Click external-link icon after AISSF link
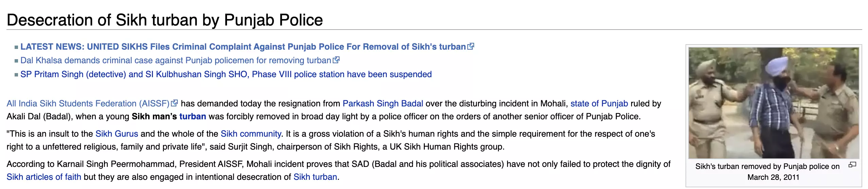868x189 pixels. [x=174, y=103]
